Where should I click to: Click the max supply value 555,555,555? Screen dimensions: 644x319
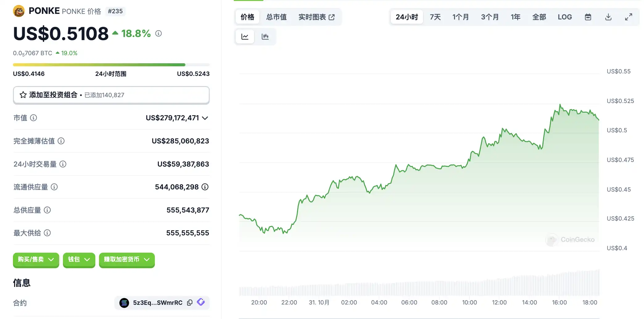tap(188, 233)
